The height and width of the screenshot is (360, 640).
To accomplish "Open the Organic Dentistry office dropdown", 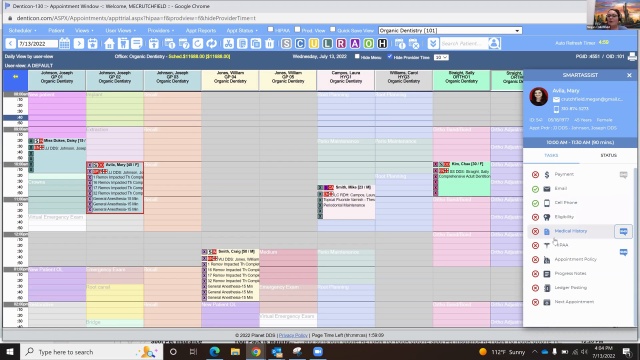I will click(x=450, y=31).
